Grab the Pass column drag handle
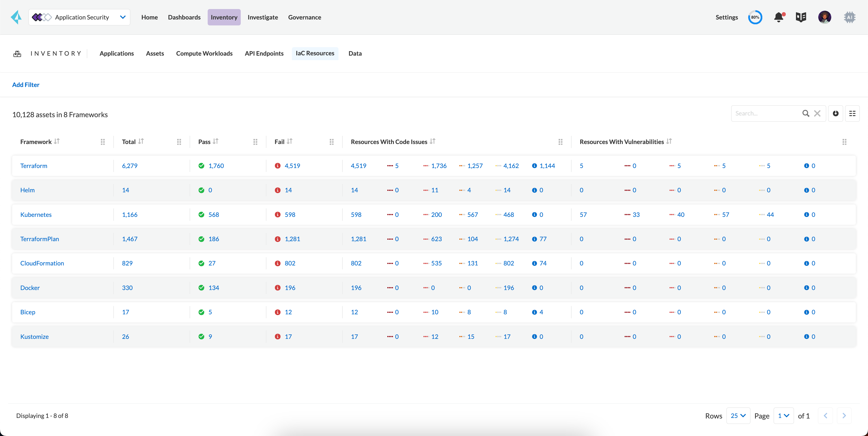The image size is (868, 436). point(255,142)
